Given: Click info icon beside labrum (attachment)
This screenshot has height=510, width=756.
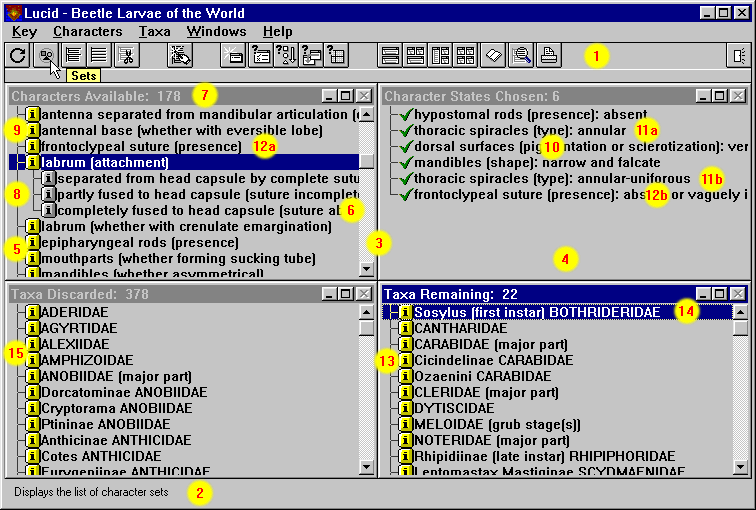Looking at the screenshot, I should tap(32, 162).
